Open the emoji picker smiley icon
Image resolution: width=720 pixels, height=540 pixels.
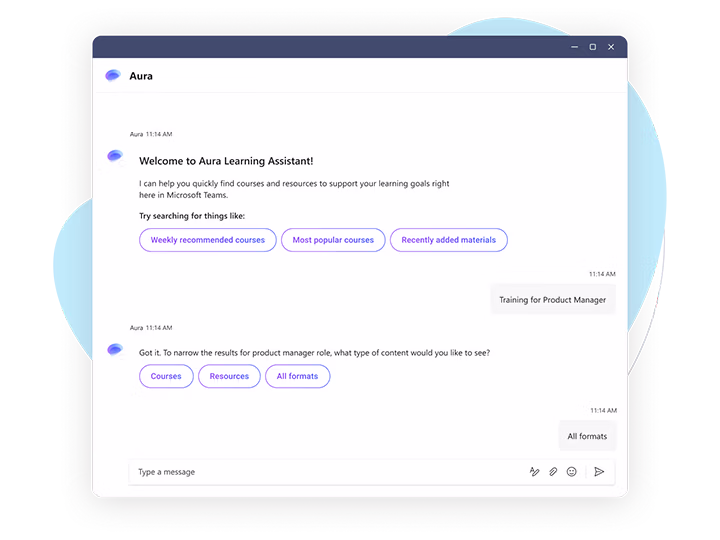coord(571,472)
